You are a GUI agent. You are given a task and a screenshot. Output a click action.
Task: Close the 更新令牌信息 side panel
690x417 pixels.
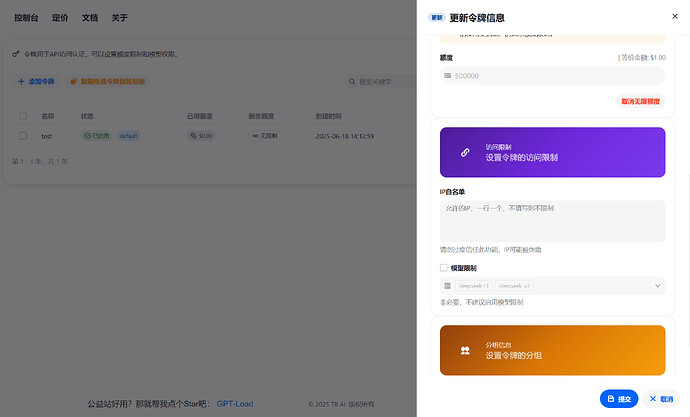tap(675, 16)
